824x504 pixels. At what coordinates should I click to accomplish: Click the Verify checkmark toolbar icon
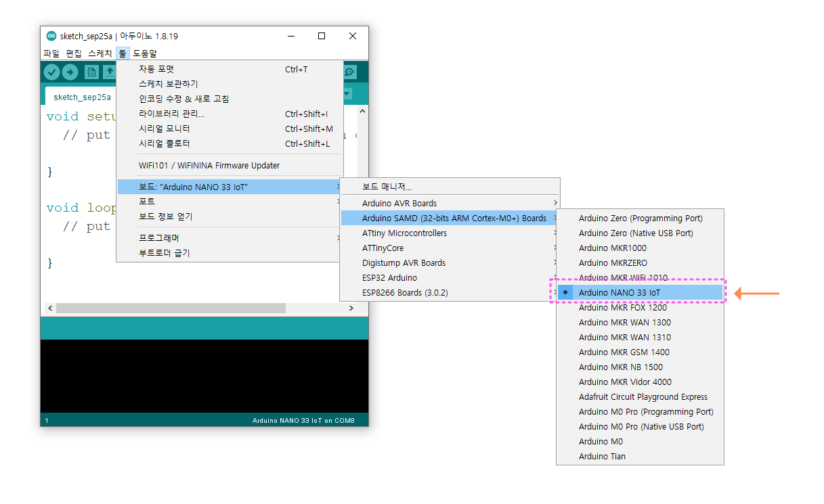pyautogui.click(x=52, y=72)
